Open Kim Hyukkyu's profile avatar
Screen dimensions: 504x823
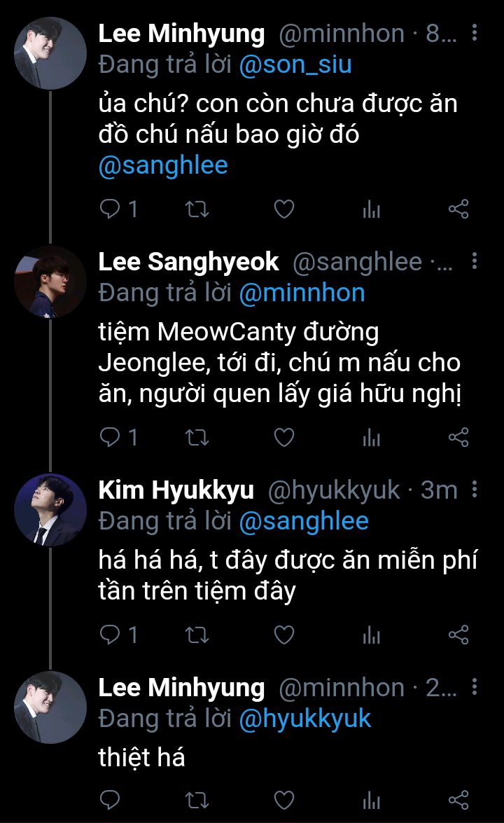tap(50, 509)
